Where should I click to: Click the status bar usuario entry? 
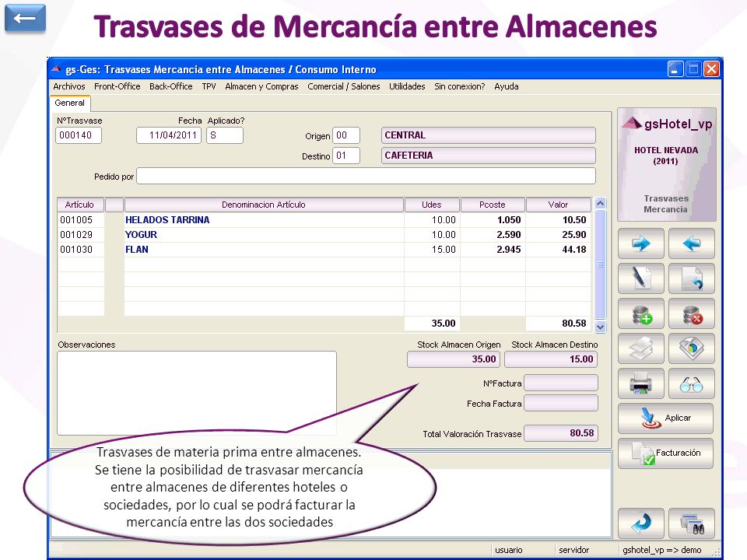pyautogui.click(x=509, y=550)
